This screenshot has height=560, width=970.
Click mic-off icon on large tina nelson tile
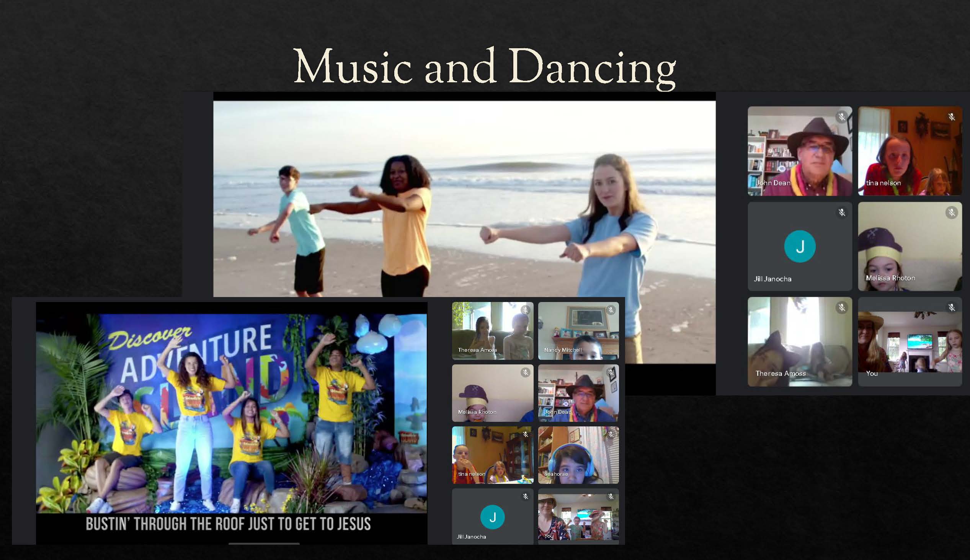coord(952,117)
